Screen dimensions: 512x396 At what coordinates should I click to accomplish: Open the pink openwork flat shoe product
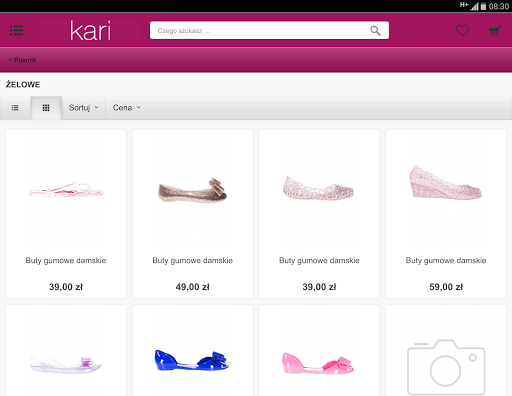click(x=318, y=188)
